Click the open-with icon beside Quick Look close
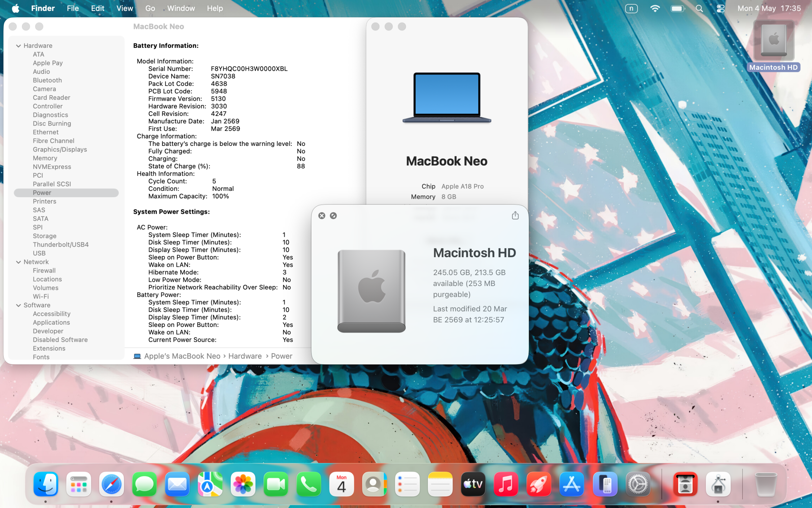Viewport: 812px width, 508px height. click(x=333, y=216)
